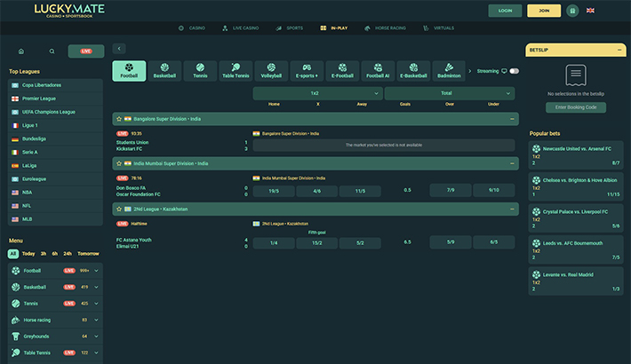Image resolution: width=631 pixels, height=364 pixels.
Task: Choose the Volleyball sport icon
Action: coord(271,71)
